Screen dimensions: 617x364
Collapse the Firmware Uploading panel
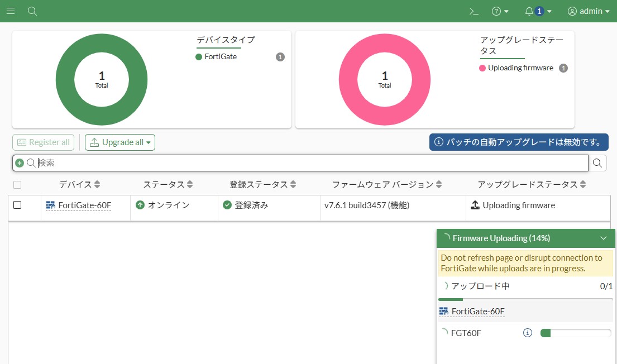604,238
